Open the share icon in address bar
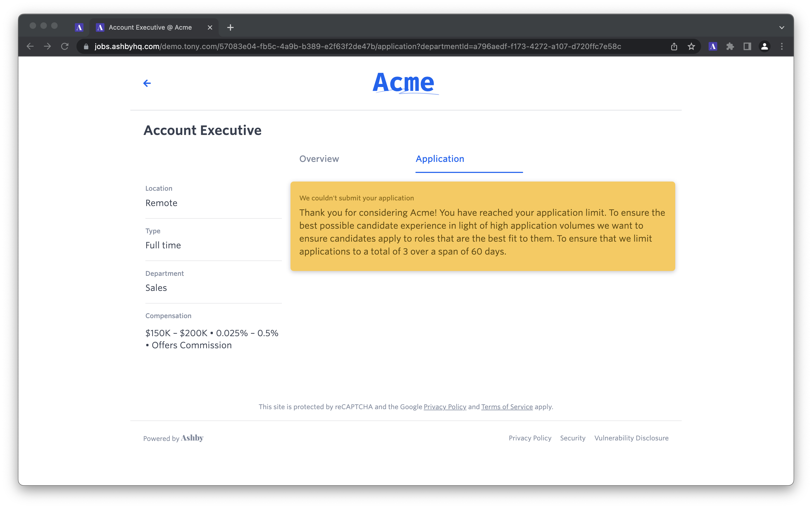The height and width of the screenshot is (508, 812). coord(674,46)
